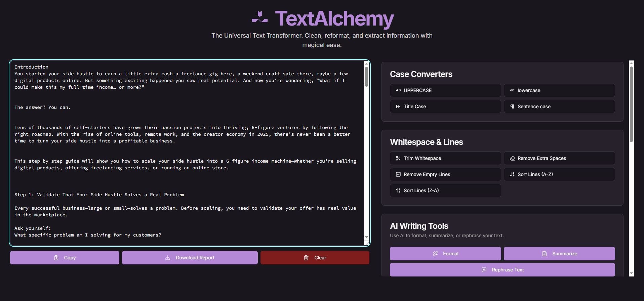Click the text area's scroll down arrow

pyautogui.click(x=366, y=237)
